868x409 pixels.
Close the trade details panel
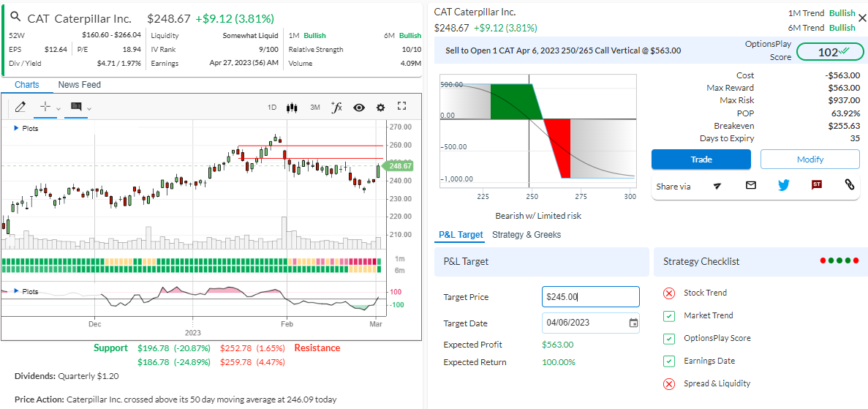(x=861, y=18)
